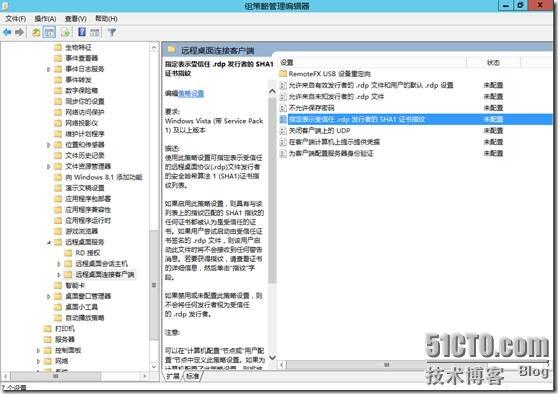Image resolution: width=558 pixels, height=394 pixels.
Task: Click the 设置 column header
Action: [373, 62]
